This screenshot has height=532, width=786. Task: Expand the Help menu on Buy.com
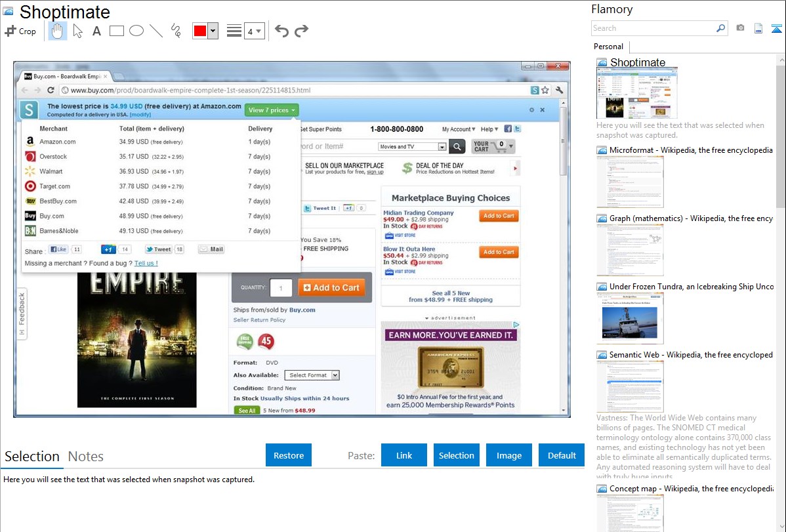coord(489,129)
